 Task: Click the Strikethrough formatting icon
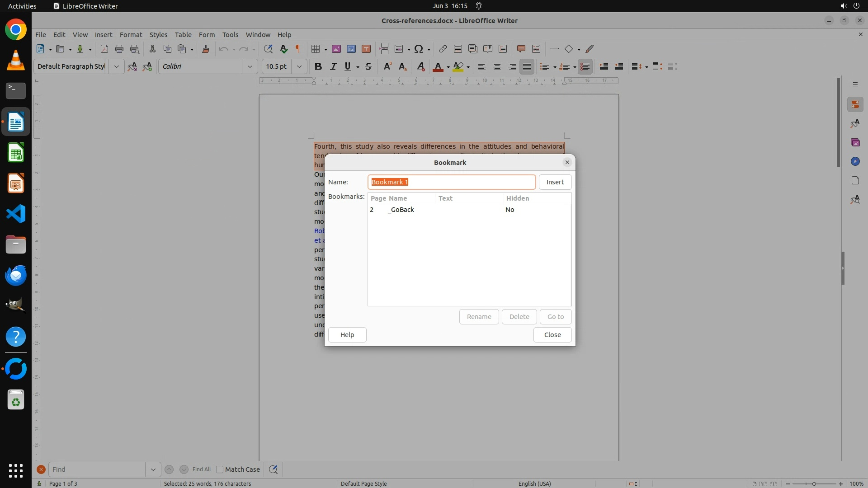click(368, 66)
